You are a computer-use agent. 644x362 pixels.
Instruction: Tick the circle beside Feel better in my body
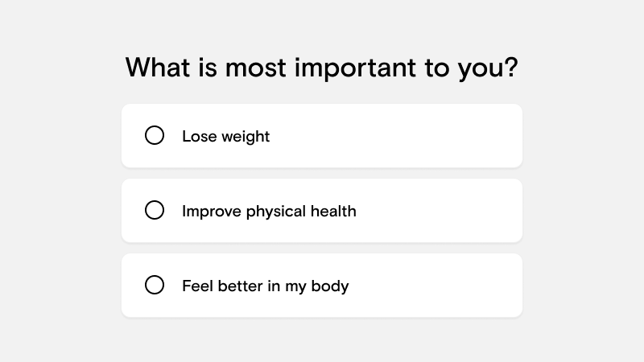(x=155, y=285)
